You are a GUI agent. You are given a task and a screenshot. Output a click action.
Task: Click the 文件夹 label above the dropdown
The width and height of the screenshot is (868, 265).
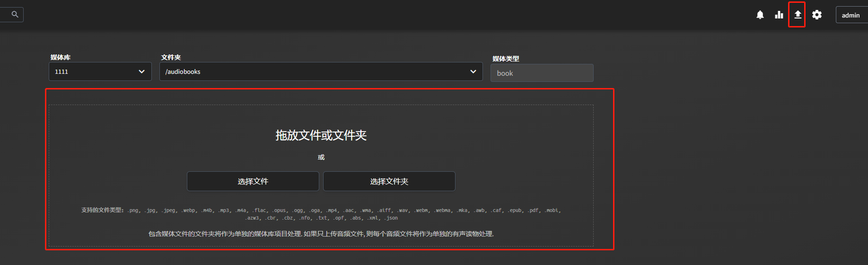171,57
